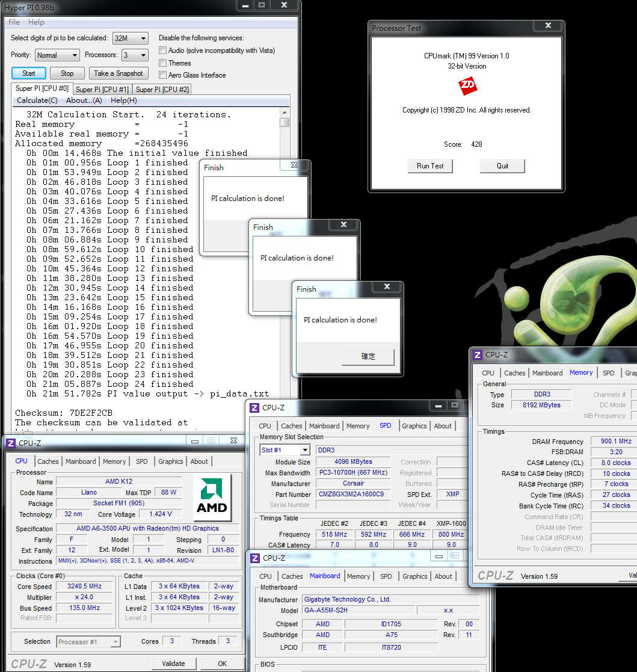Open the Help(H) menu in Super PI
Screen dimensions: 637x672
(124, 100)
